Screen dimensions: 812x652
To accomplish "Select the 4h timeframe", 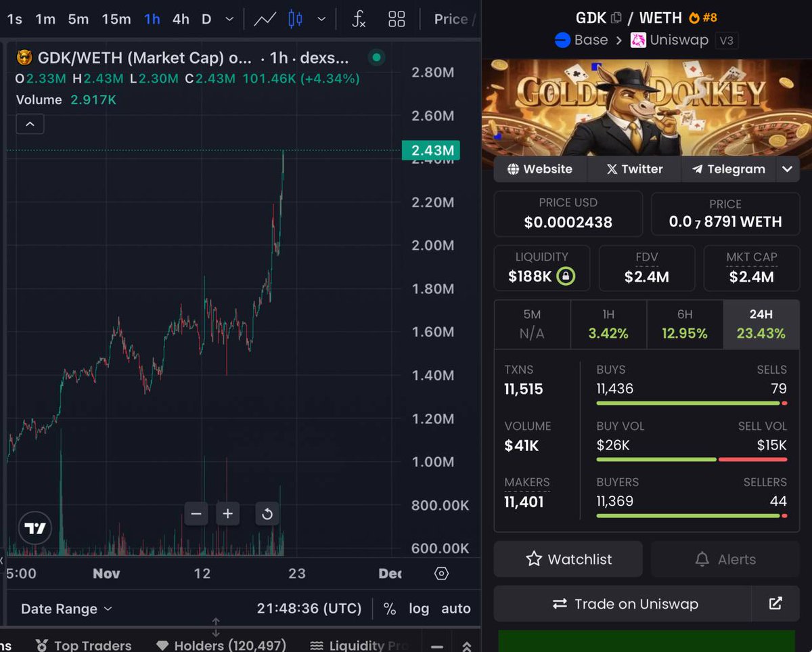I will coord(181,19).
